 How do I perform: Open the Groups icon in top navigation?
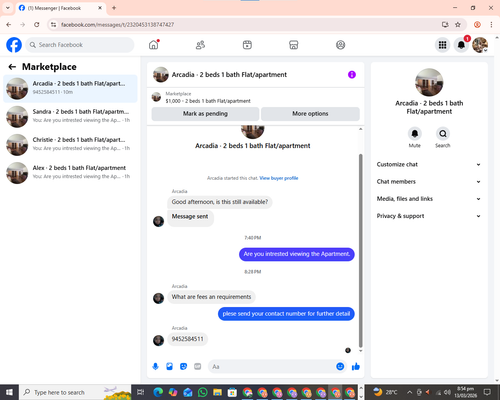click(340, 45)
